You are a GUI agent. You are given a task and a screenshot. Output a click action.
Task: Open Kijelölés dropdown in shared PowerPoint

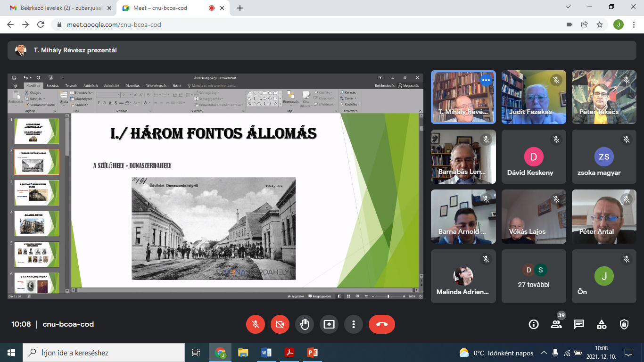point(350,104)
